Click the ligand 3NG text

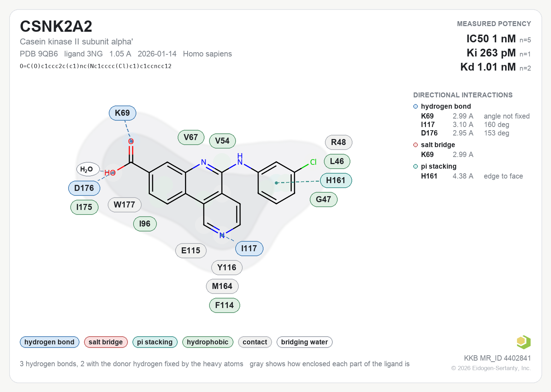click(x=83, y=54)
